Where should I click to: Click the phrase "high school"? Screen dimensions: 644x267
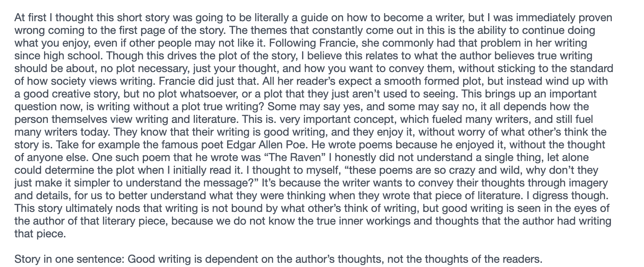click(57, 56)
